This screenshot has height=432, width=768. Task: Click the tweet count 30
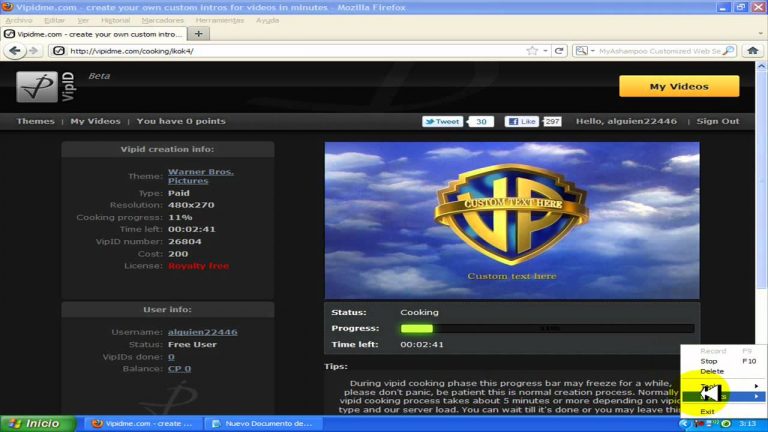click(481, 121)
